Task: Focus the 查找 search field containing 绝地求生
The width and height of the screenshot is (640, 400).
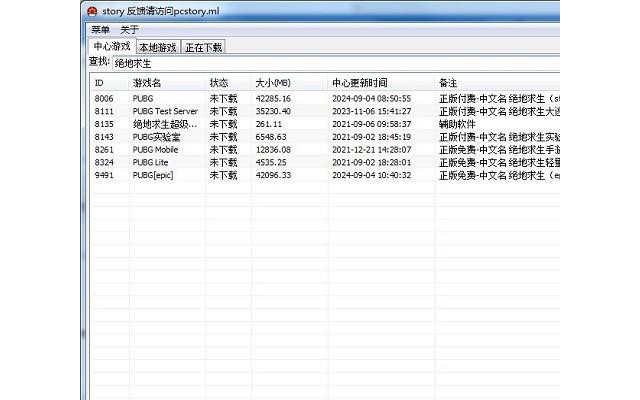Action: click(336, 63)
